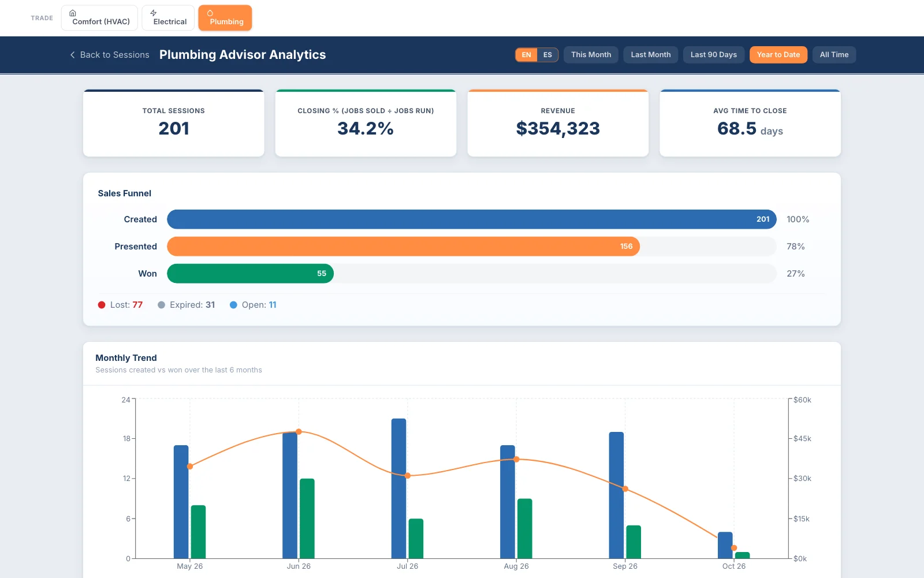
Task: Click the May 26 blue created bar
Action: coord(181,502)
